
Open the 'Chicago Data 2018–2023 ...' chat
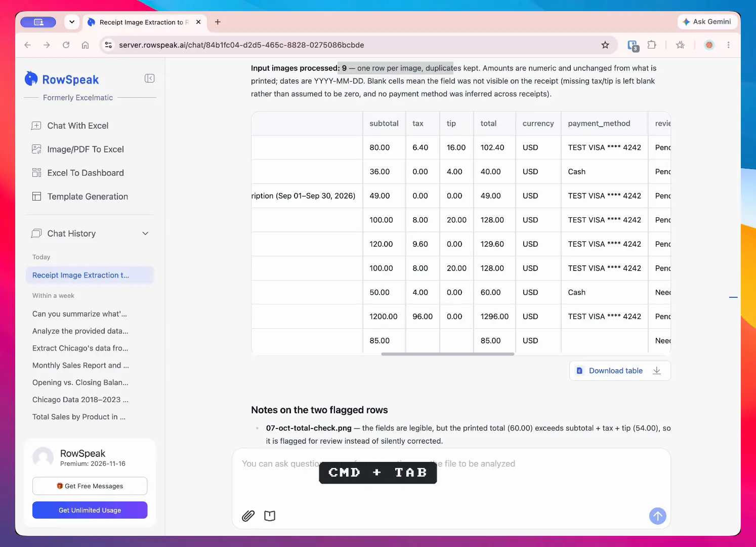click(x=80, y=400)
